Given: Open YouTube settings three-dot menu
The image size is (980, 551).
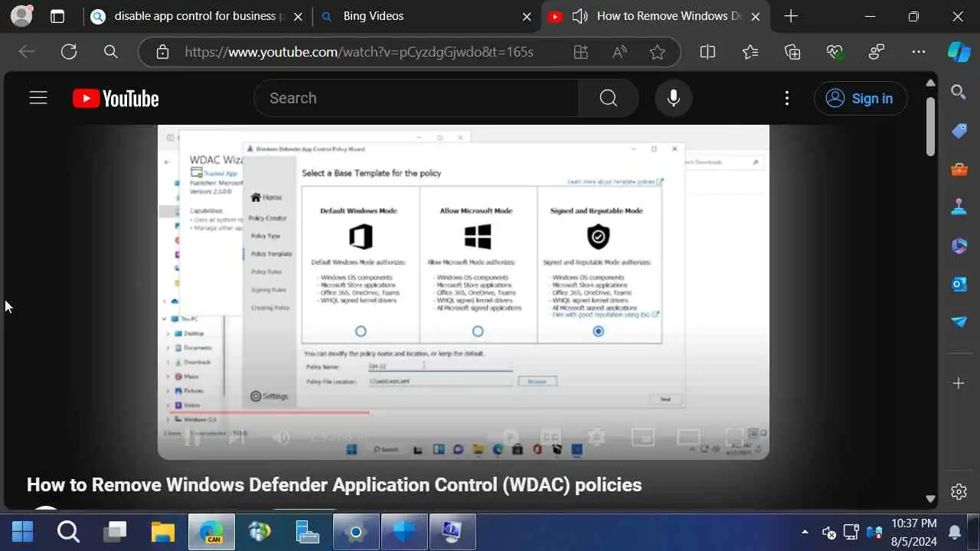Looking at the screenshot, I should (x=787, y=98).
